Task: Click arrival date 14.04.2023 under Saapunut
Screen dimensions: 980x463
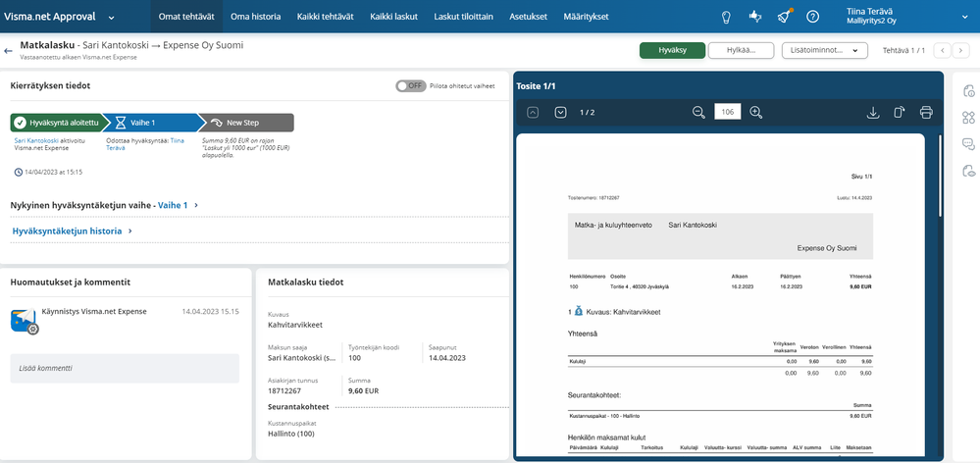Action: point(447,358)
